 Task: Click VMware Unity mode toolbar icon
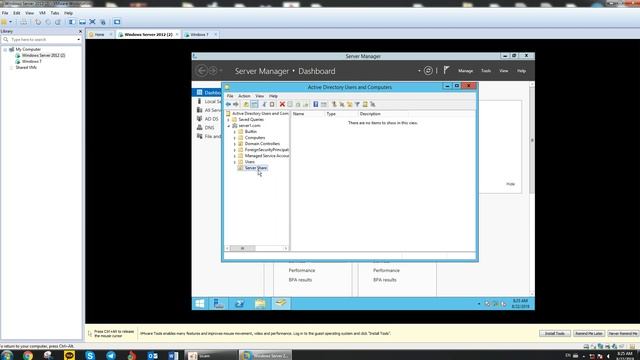pos(103,22)
